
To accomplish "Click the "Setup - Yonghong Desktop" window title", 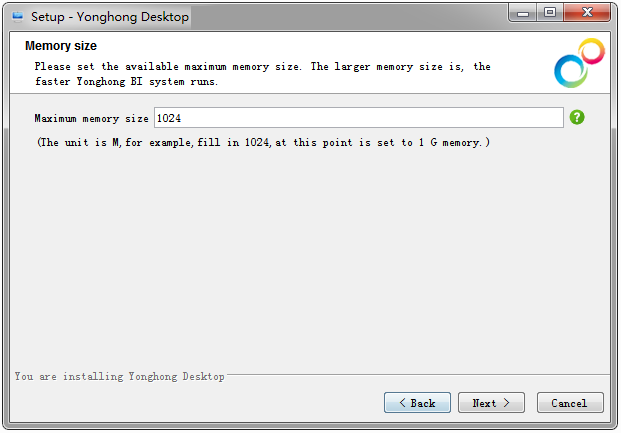I will click(x=110, y=17).
